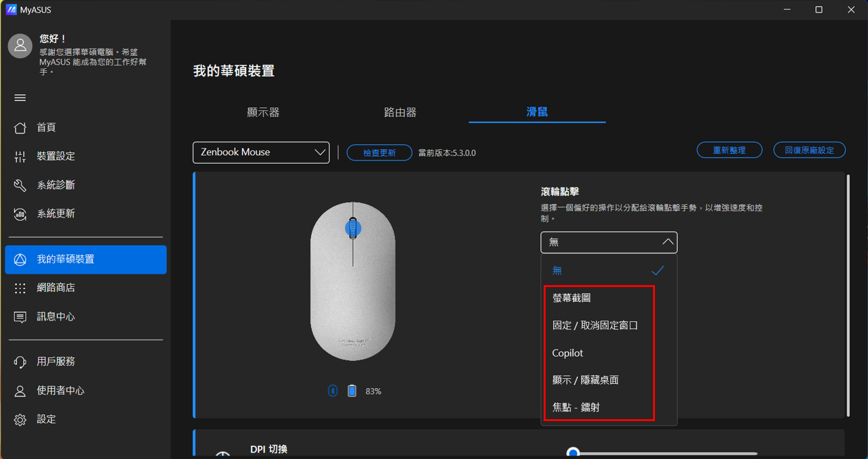Click the wrench icon beside 系統診斷

[x=20, y=185]
